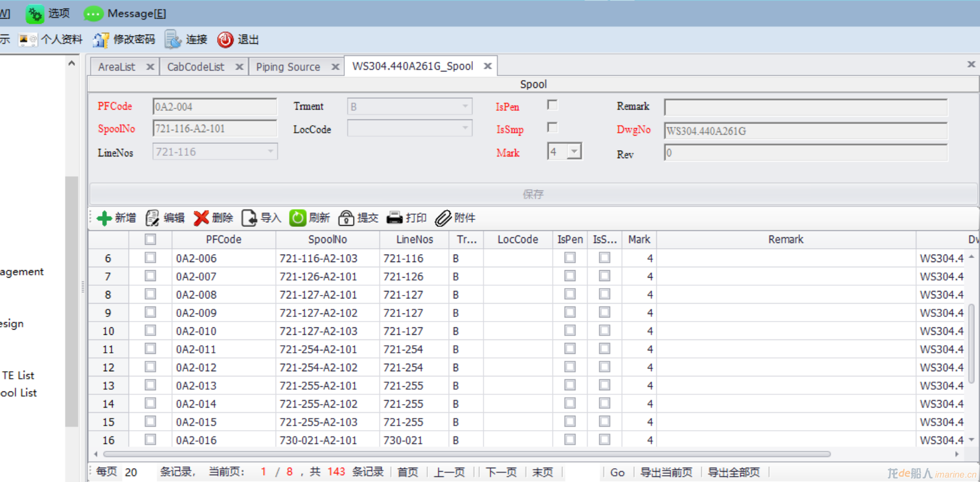Screen dimensions: 980x482
Task: Click the 保存 save button
Action: click(533, 194)
